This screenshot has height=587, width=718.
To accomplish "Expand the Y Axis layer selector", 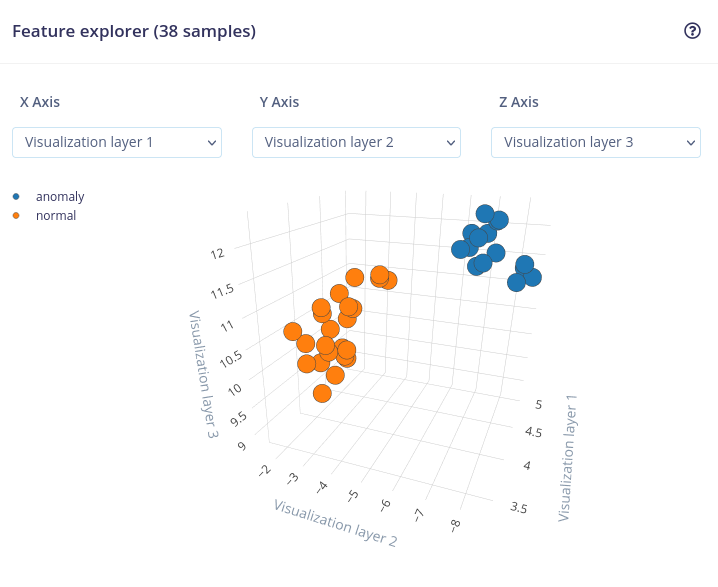I will (x=356, y=142).
